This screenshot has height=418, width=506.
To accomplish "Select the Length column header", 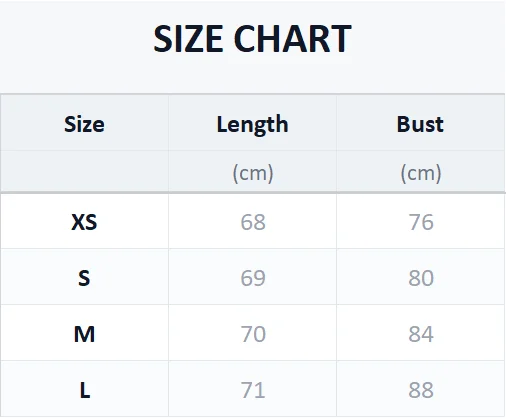I will point(252,125).
